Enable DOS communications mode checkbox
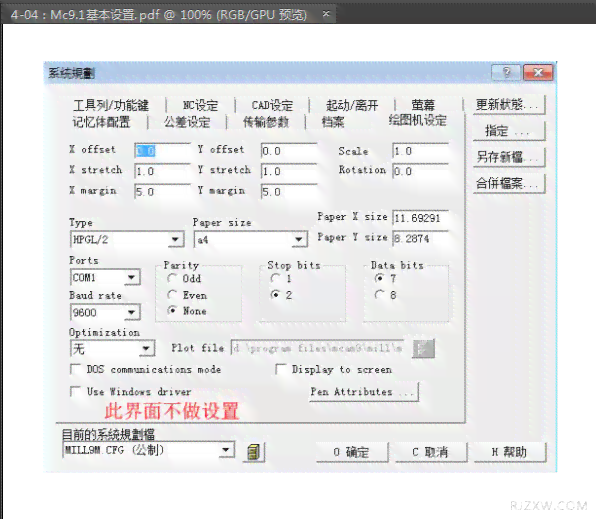This screenshot has width=596, height=519. (76, 369)
